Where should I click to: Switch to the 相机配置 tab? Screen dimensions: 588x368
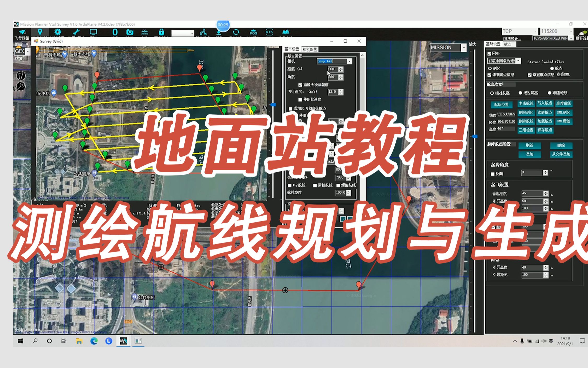point(310,49)
